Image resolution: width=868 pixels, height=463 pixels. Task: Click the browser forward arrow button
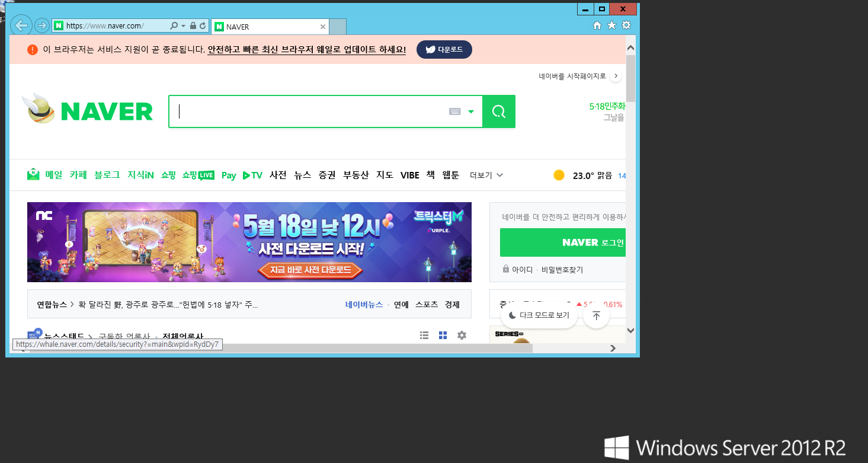tap(41, 25)
